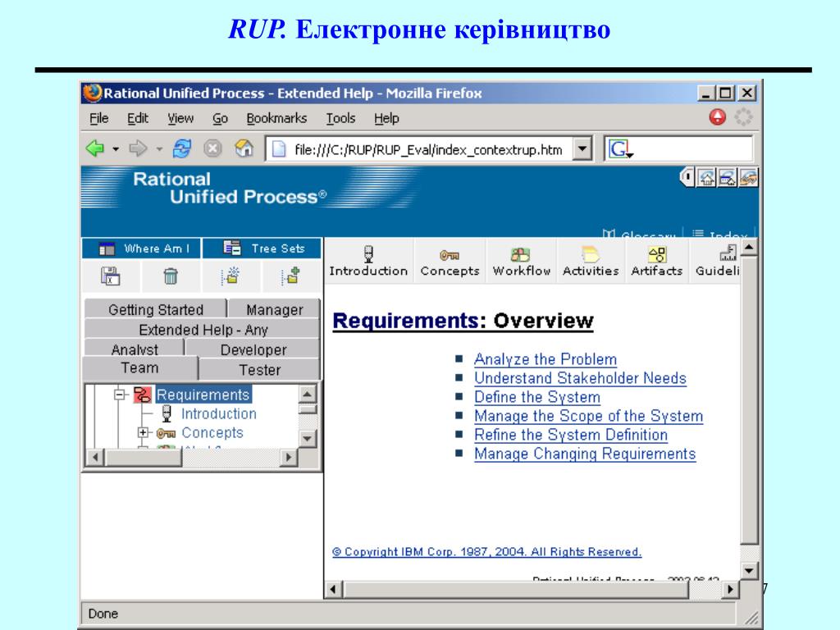Open Artifacts in the content toolbar
The image size is (840, 630).
657,262
